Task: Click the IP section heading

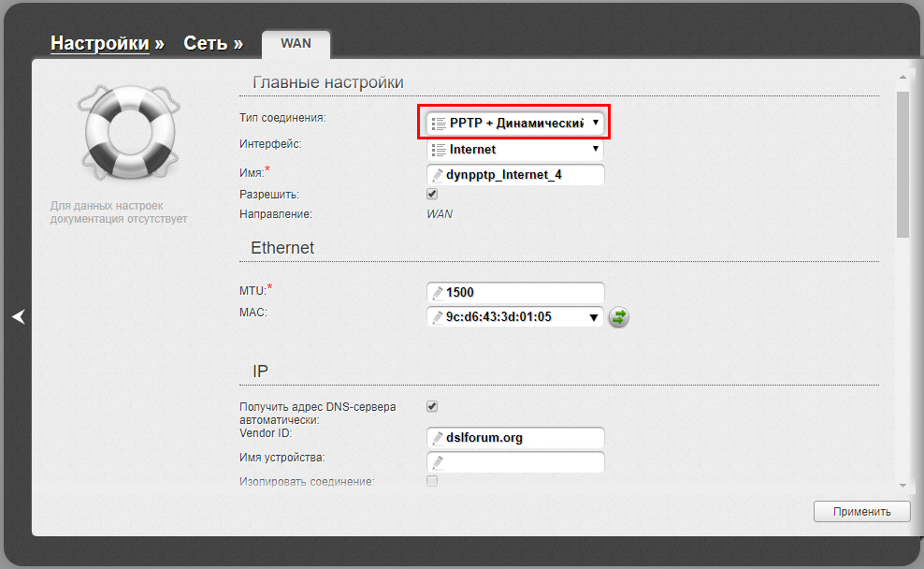Action: click(260, 372)
